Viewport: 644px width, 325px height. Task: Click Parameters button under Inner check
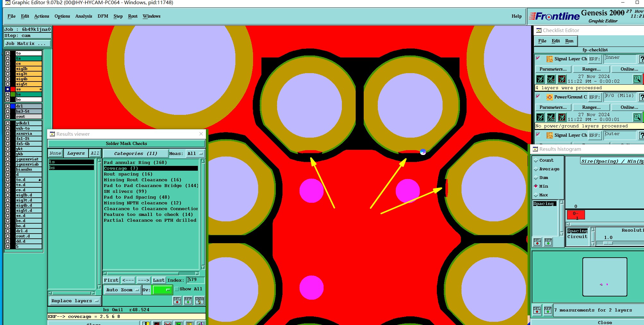[553, 69]
